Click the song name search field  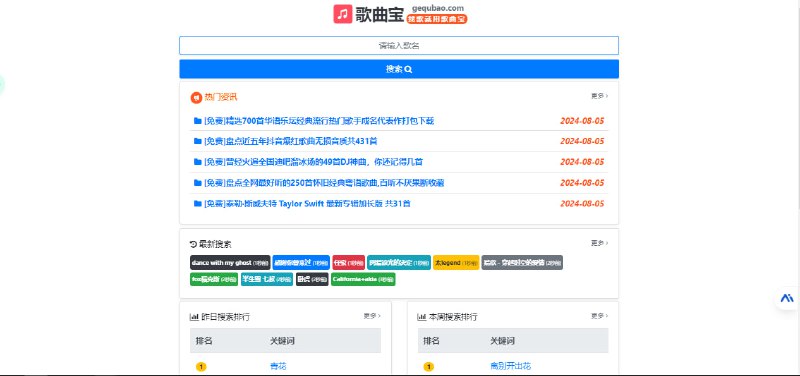click(x=399, y=45)
